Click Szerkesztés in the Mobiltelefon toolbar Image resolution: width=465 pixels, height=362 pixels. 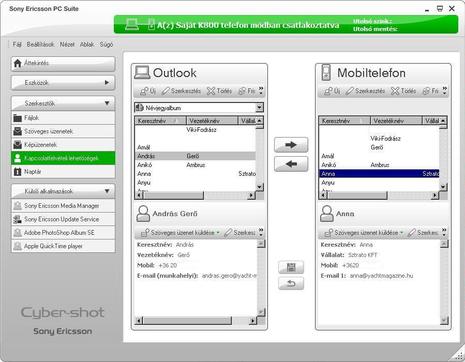pyautogui.click(x=365, y=91)
